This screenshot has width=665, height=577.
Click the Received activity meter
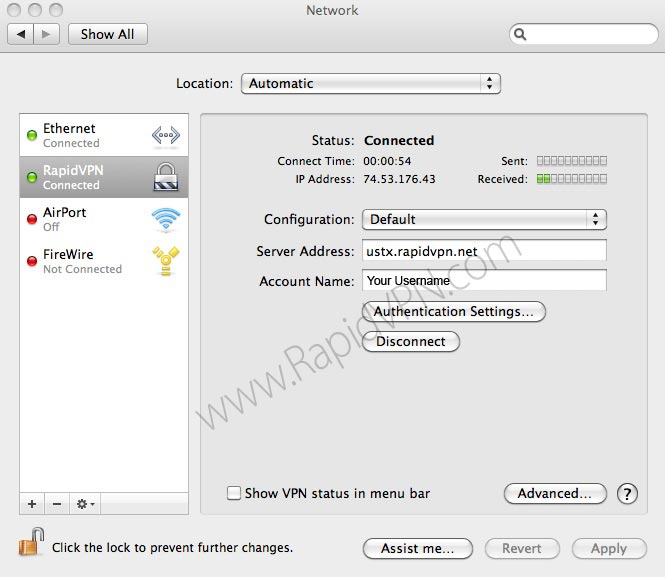[x=572, y=179]
